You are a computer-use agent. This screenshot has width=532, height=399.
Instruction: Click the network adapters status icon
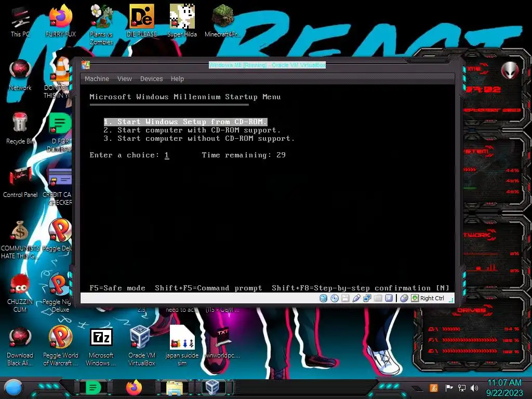click(367, 298)
